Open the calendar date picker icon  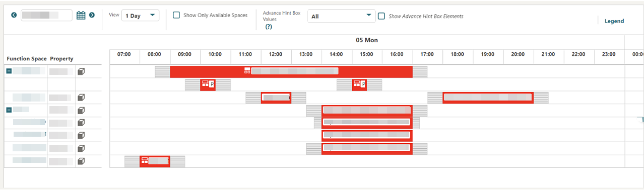click(81, 15)
